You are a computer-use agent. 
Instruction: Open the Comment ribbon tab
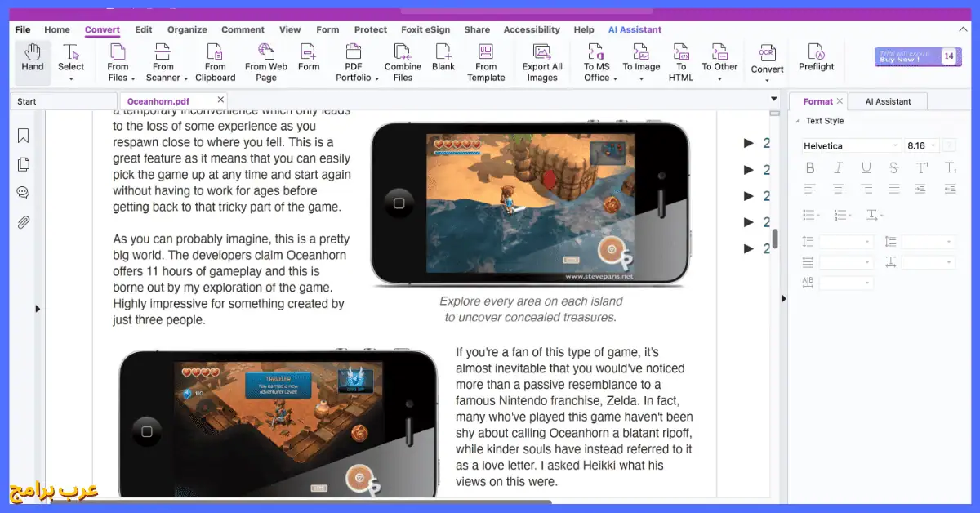click(x=243, y=29)
